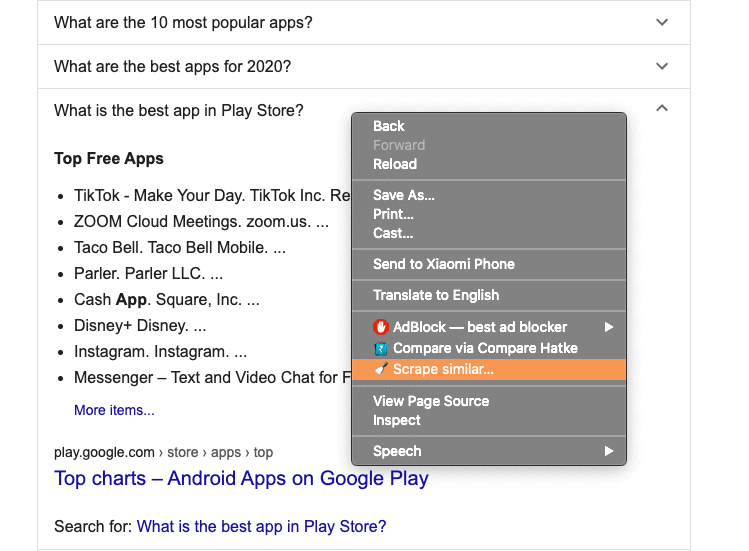Click the Scraper extension icon
The width and height of the screenshot is (749, 551).
point(381,369)
